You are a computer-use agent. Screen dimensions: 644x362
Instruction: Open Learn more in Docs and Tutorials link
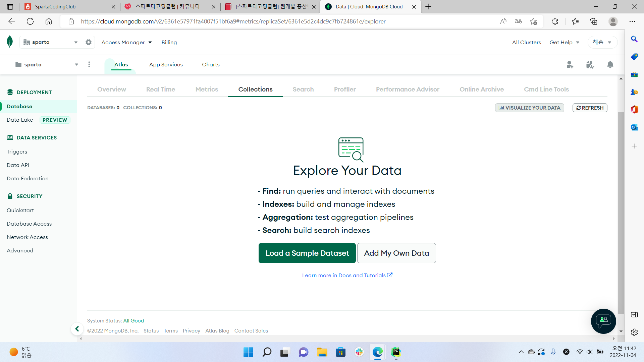347,276
